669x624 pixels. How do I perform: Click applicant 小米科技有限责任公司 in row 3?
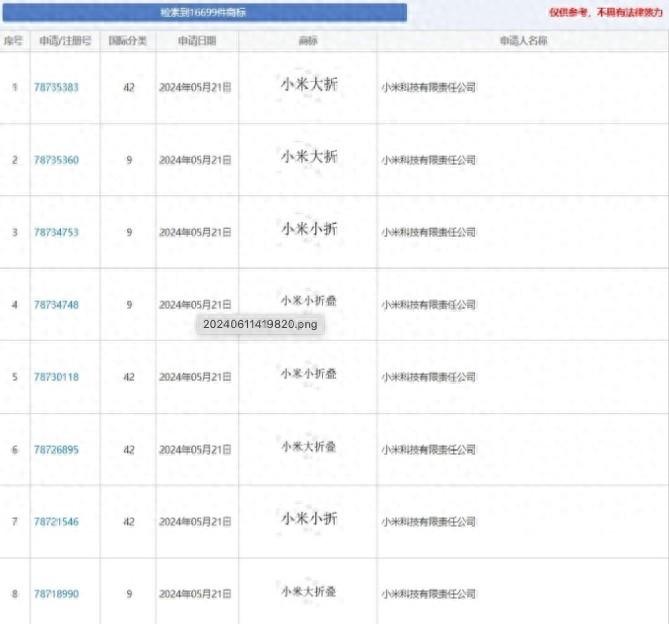pos(428,232)
